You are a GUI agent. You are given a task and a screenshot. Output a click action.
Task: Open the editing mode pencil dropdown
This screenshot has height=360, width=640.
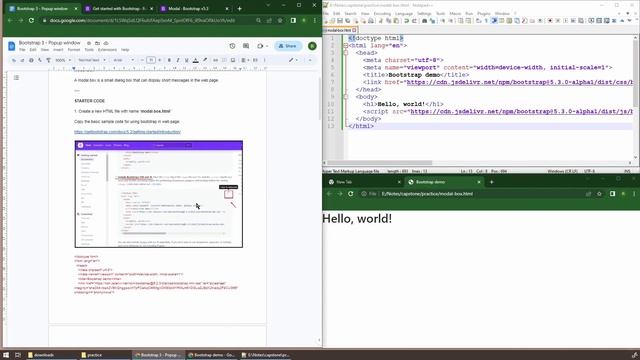click(293, 60)
